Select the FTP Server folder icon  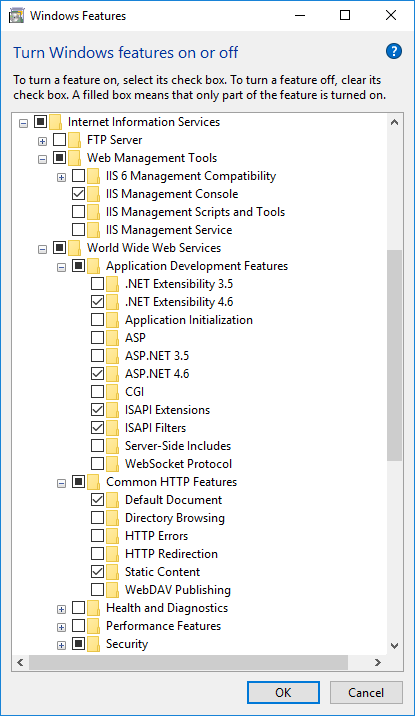coord(74,140)
